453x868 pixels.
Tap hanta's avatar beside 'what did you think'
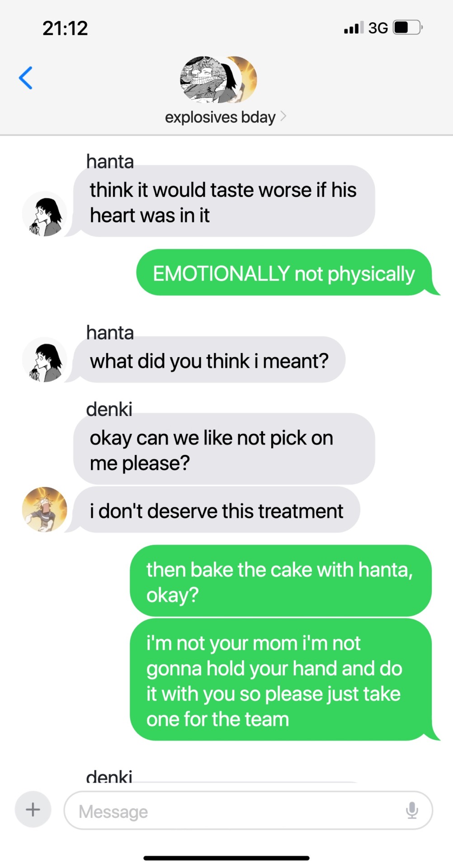pos(45,359)
